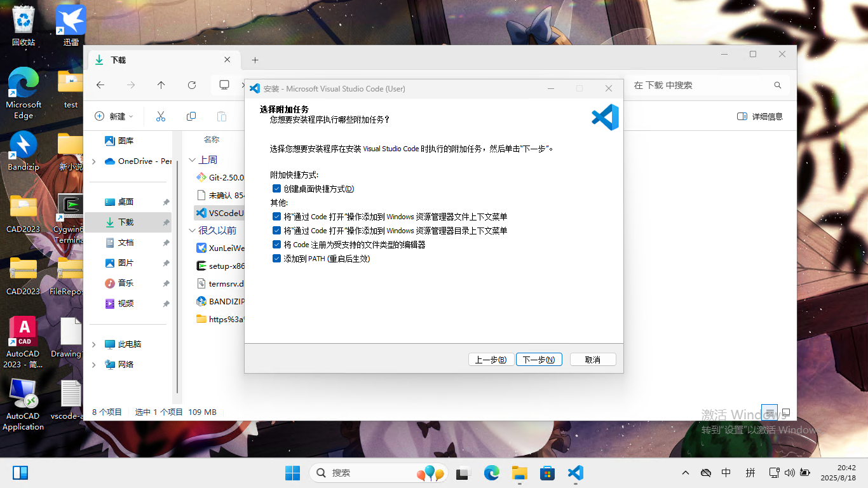Open a new File Explorer tab

click(255, 60)
